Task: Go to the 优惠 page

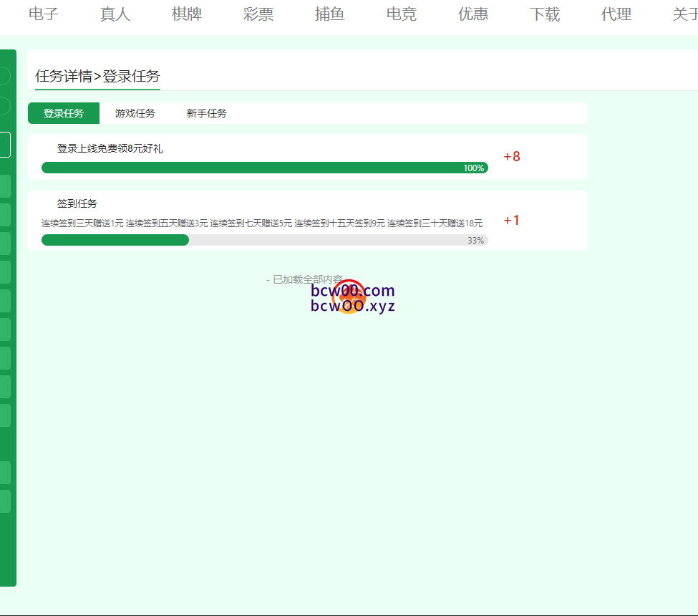Action: pos(473,14)
